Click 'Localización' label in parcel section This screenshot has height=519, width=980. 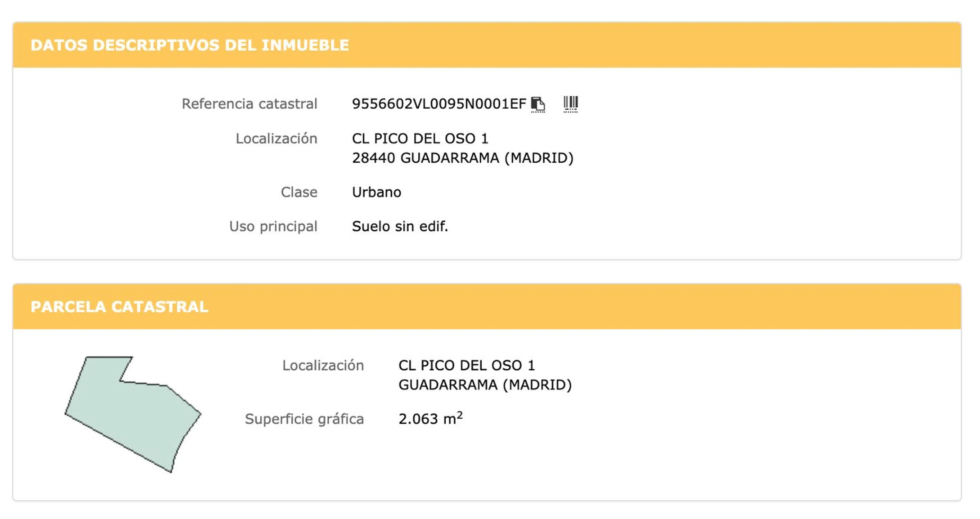323,365
